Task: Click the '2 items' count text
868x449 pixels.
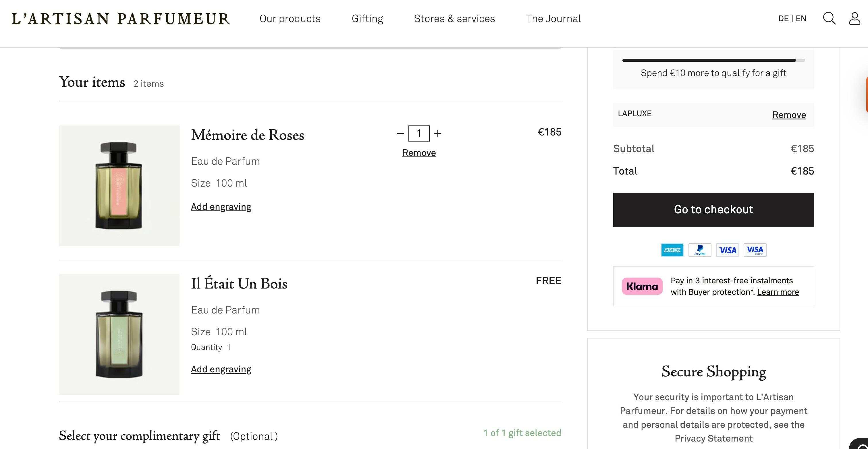Action: (148, 84)
